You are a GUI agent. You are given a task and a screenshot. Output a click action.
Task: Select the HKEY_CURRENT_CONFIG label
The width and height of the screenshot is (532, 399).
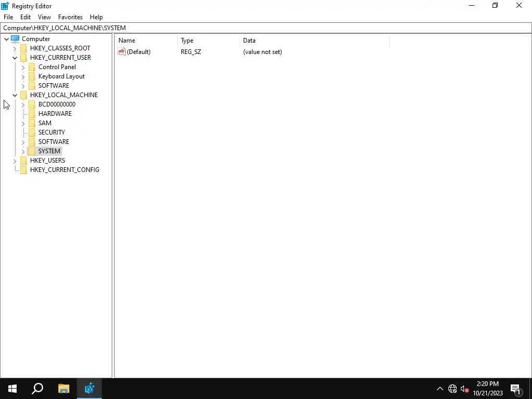click(64, 170)
